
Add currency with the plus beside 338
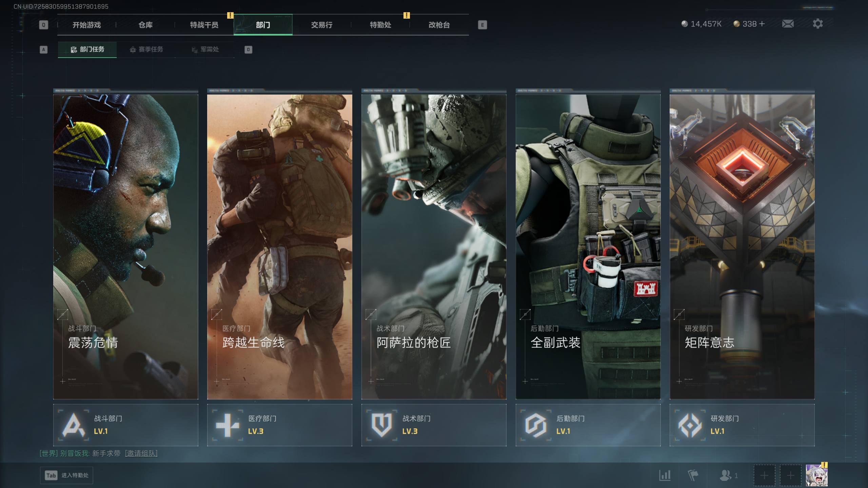(762, 24)
